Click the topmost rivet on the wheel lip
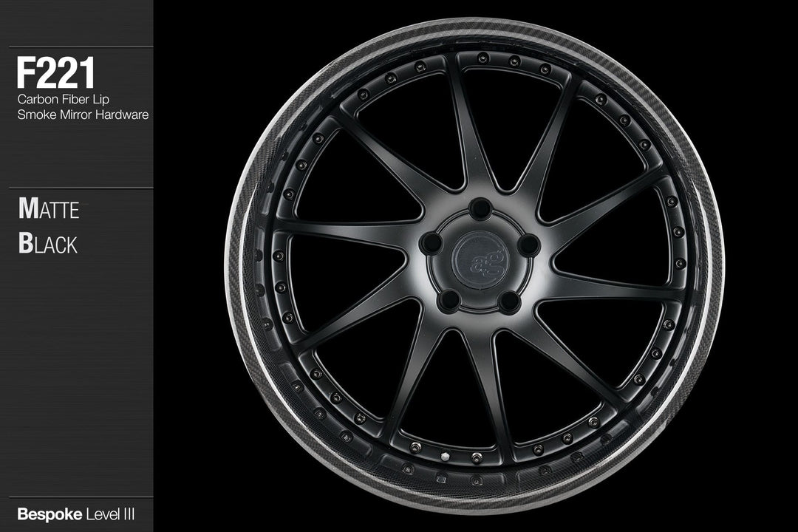 [482, 59]
